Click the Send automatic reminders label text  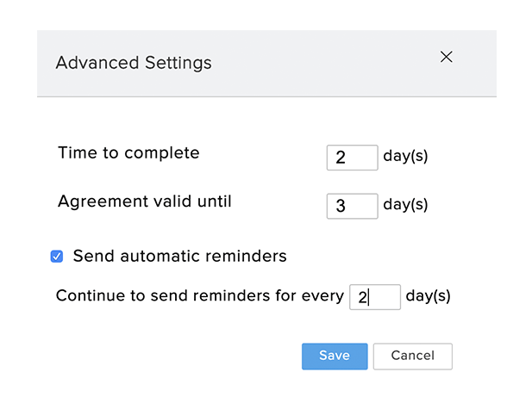tap(179, 256)
